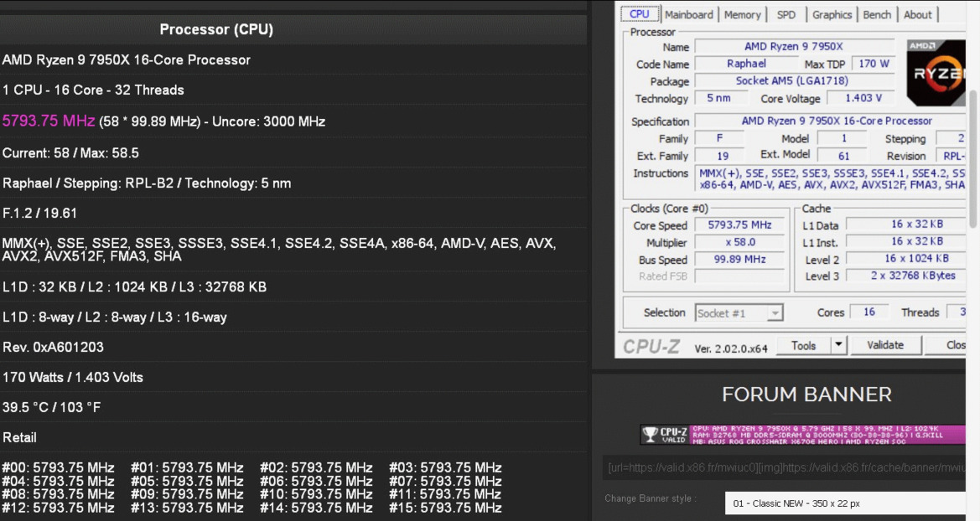This screenshot has width=980, height=521.
Task: Click the AMD Ryzen logo in CPU-Z
Action: coord(936,73)
